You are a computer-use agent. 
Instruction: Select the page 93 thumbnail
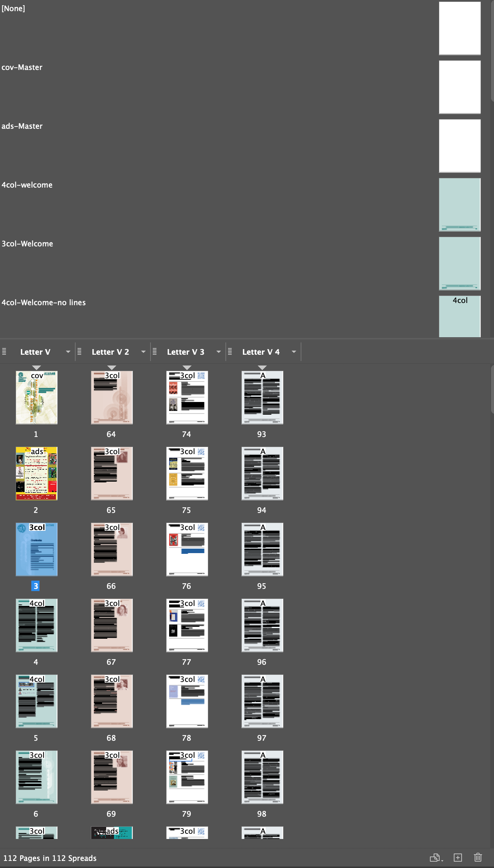[262, 398]
